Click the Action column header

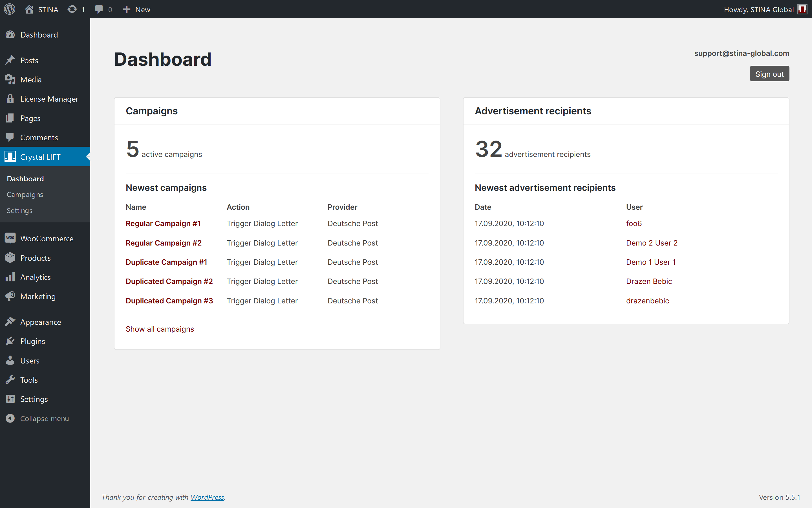pos(238,207)
